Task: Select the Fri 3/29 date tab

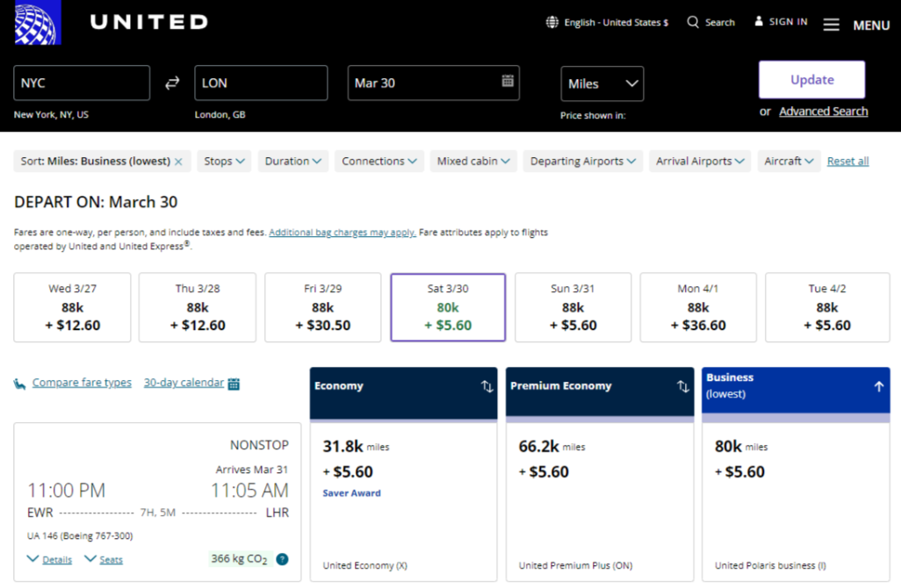Action: click(322, 307)
